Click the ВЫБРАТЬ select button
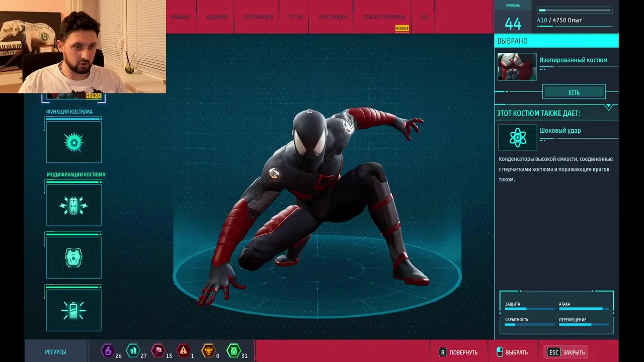Image resolution: width=644 pixels, height=362 pixels. 512,352
